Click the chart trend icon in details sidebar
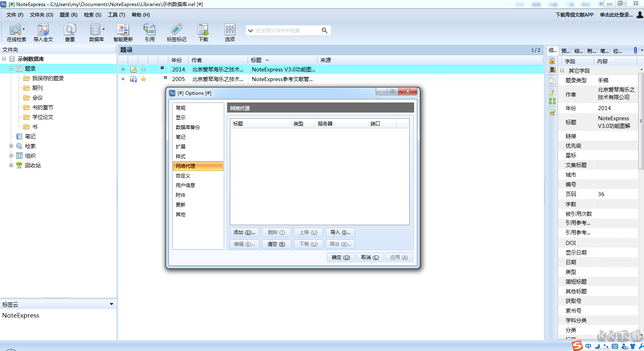This screenshot has height=351, width=644. tap(552, 113)
